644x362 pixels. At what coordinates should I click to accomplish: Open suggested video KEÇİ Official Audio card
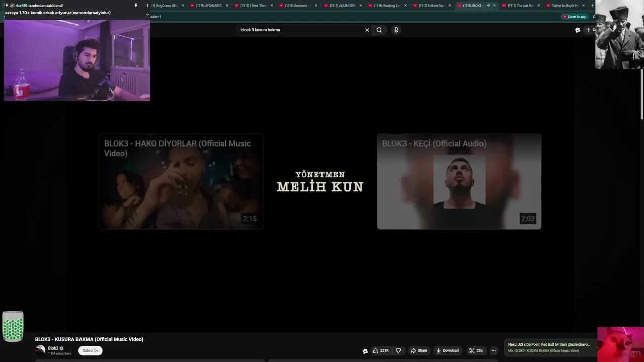[459, 182]
